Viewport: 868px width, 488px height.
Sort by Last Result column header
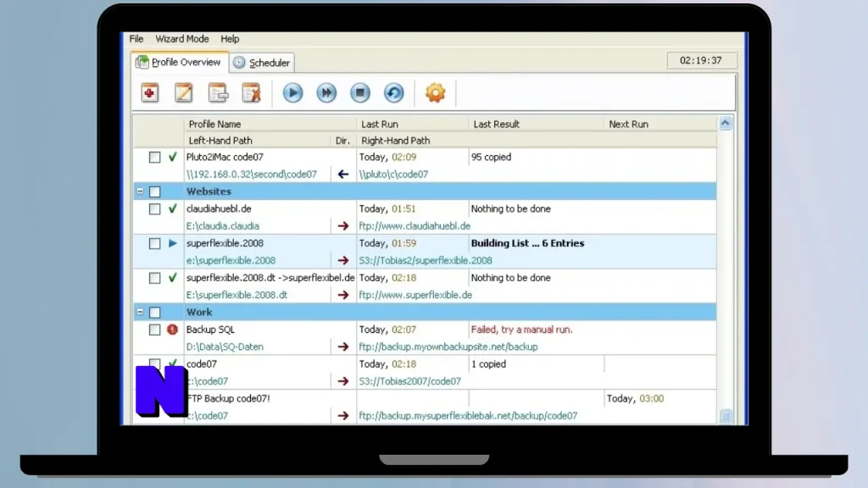(536, 124)
